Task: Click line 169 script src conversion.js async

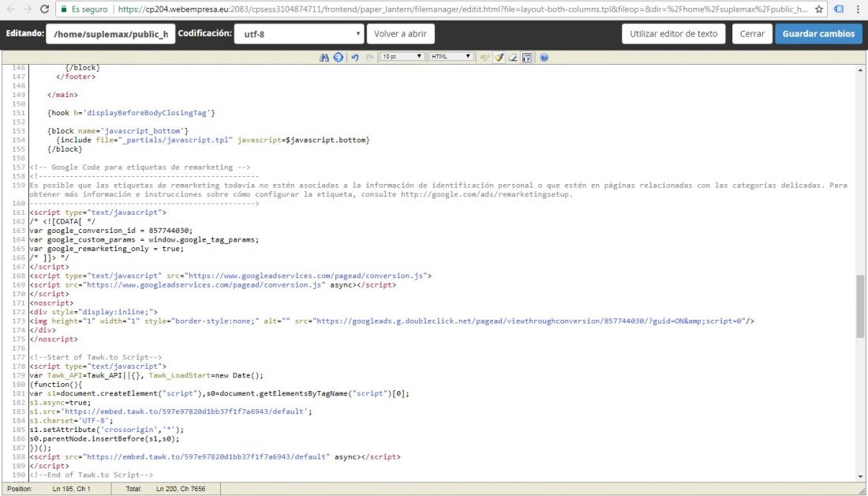Action: [x=212, y=285]
